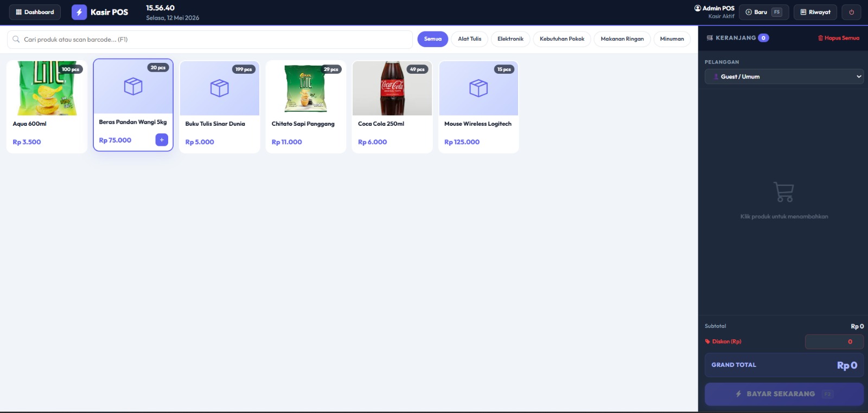
Task: Open Riwayat transaction history
Action: [815, 12]
